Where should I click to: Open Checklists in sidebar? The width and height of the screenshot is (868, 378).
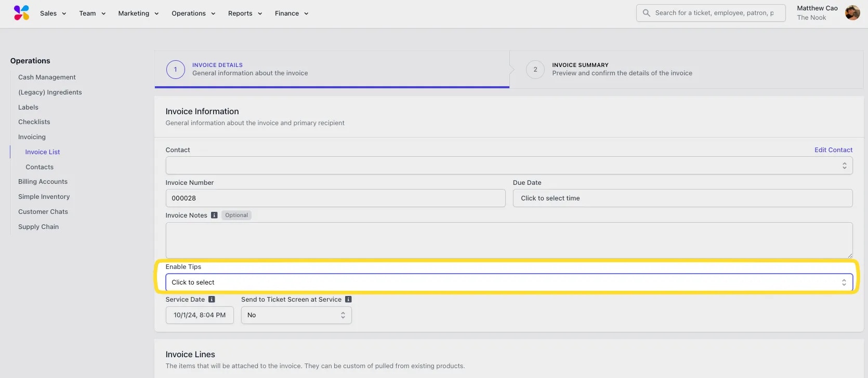[34, 122]
